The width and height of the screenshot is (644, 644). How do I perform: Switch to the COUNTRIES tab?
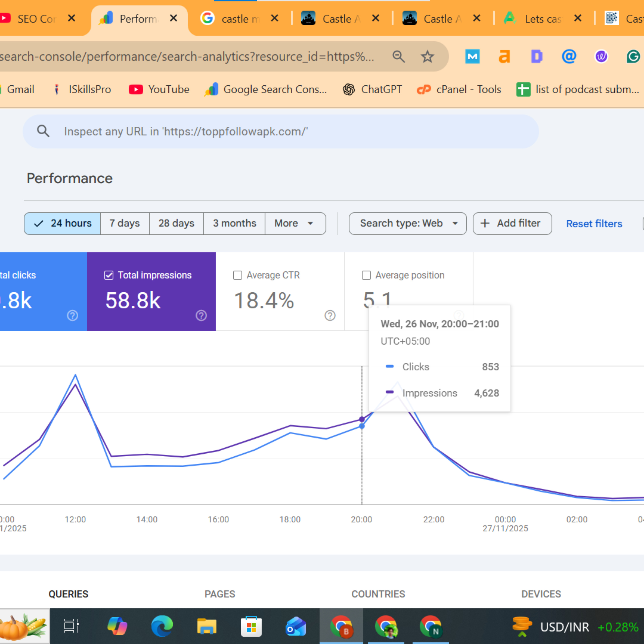click(x=378, y=594)
